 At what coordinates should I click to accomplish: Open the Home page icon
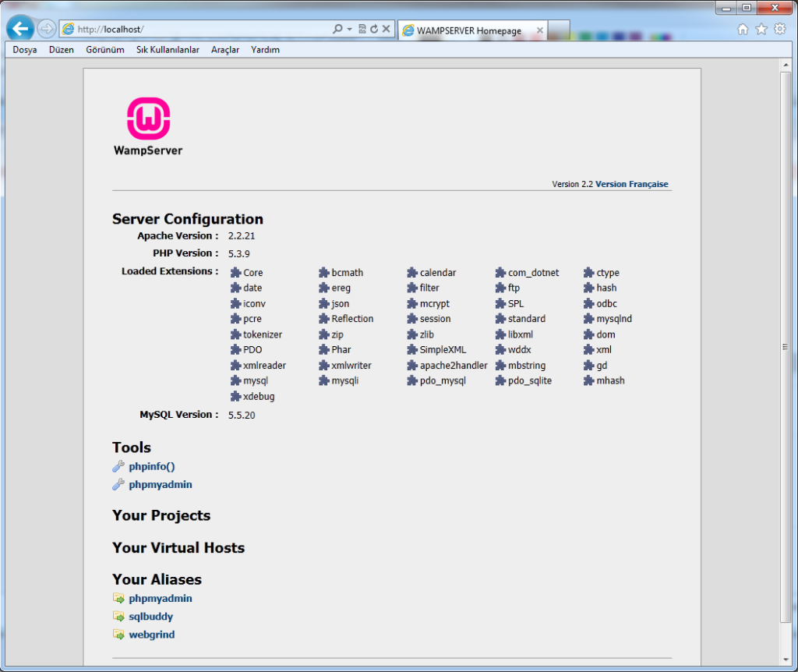(x=743, y=29)
